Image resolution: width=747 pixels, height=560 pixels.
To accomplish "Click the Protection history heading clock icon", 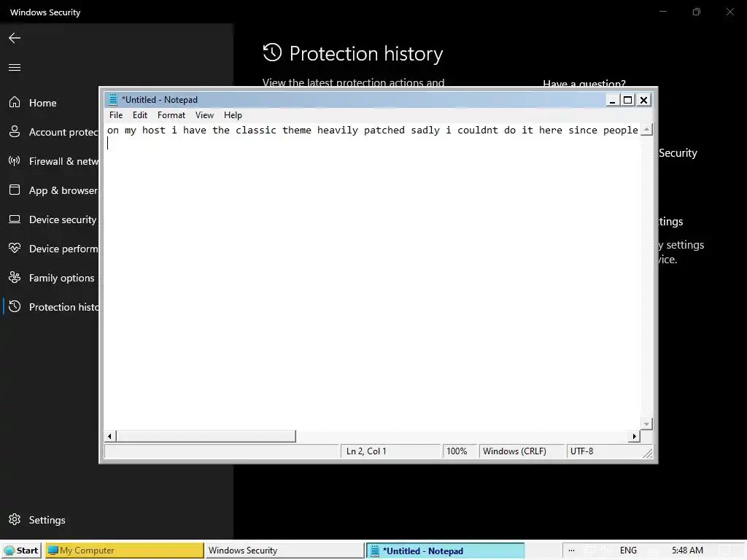I will [273, 52].
